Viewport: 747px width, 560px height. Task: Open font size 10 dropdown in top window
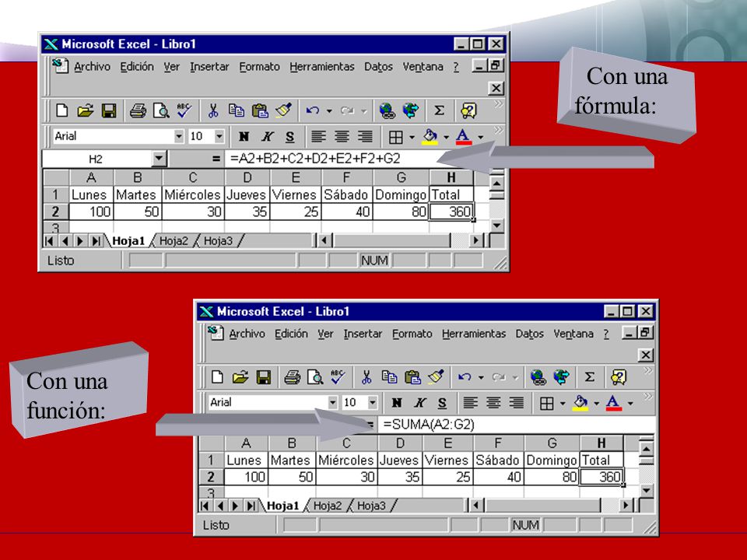tap(219, 137)
